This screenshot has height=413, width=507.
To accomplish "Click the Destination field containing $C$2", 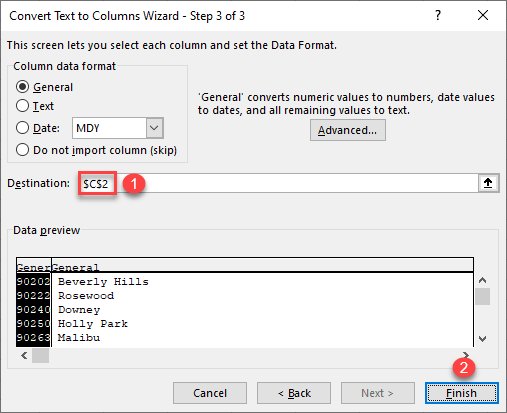I will [278, 183].
